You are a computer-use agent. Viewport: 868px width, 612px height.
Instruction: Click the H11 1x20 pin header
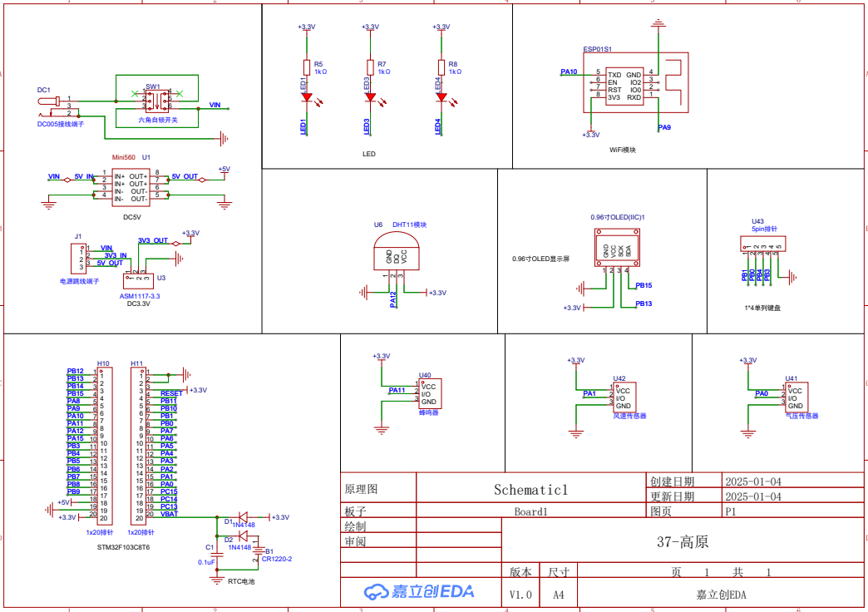click(138, 446)
